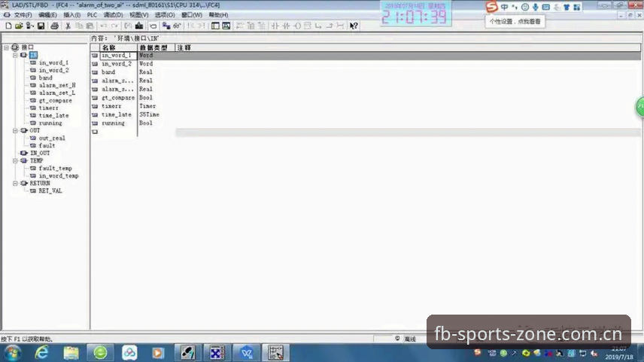Select the out_real tree item
This screenshot has height=362, width=644.
tap(52, 138)
